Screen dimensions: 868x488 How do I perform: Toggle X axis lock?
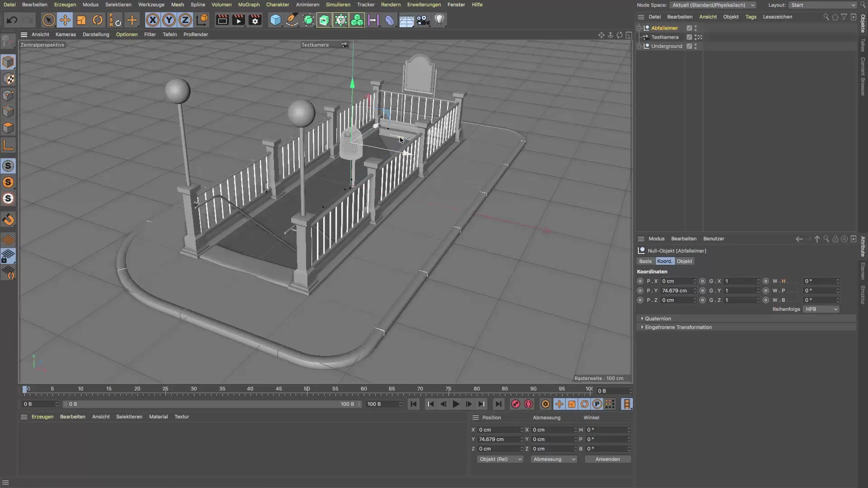click(152, 20)
